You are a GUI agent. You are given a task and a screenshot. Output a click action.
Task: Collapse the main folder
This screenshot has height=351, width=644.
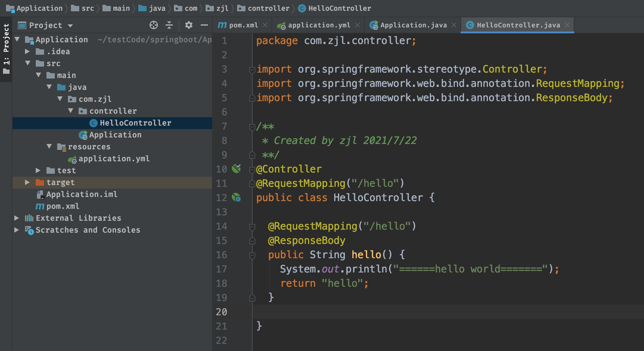tap(38, 75)
